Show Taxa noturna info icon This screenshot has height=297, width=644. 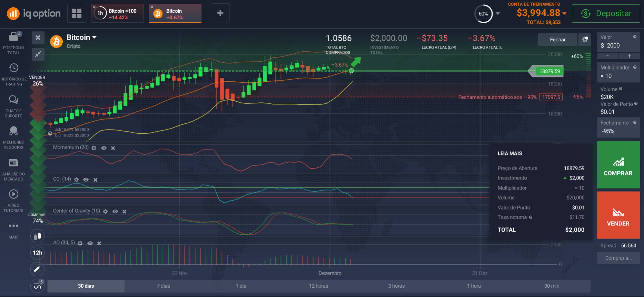point(531,217)
